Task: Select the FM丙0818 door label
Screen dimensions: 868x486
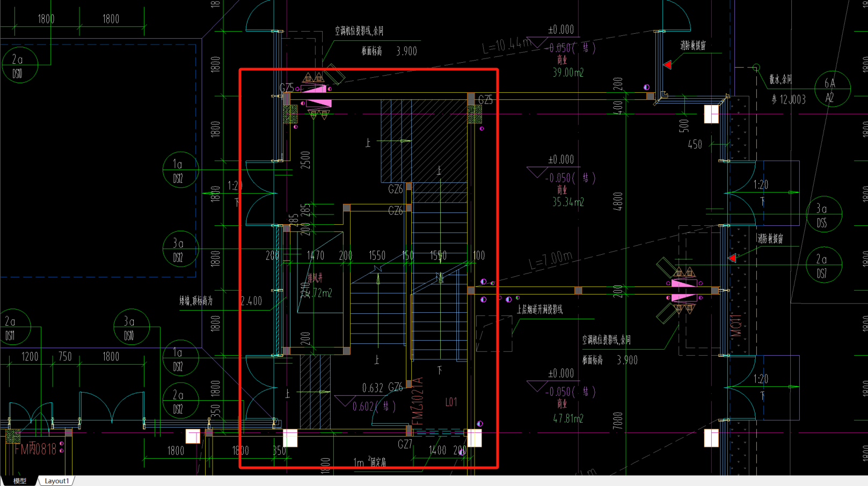Action: coord(35,449)
